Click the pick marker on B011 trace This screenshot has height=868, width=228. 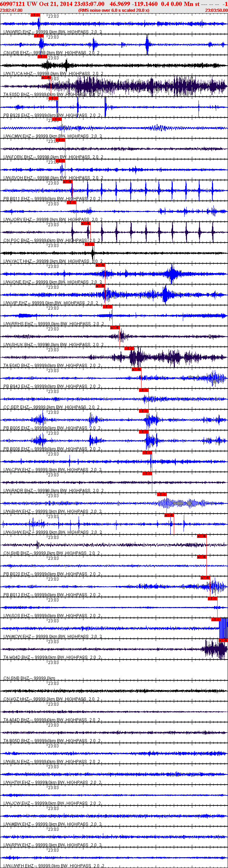67,182
